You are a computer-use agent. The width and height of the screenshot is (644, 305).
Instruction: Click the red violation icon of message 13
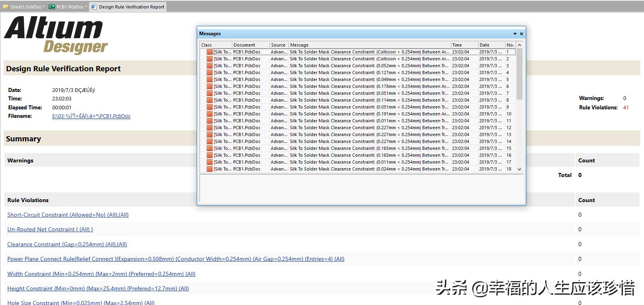tap(210, 134)
